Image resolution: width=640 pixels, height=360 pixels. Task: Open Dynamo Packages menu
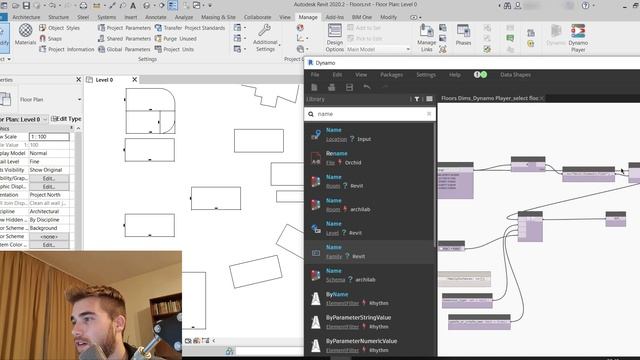coord(391,75)
